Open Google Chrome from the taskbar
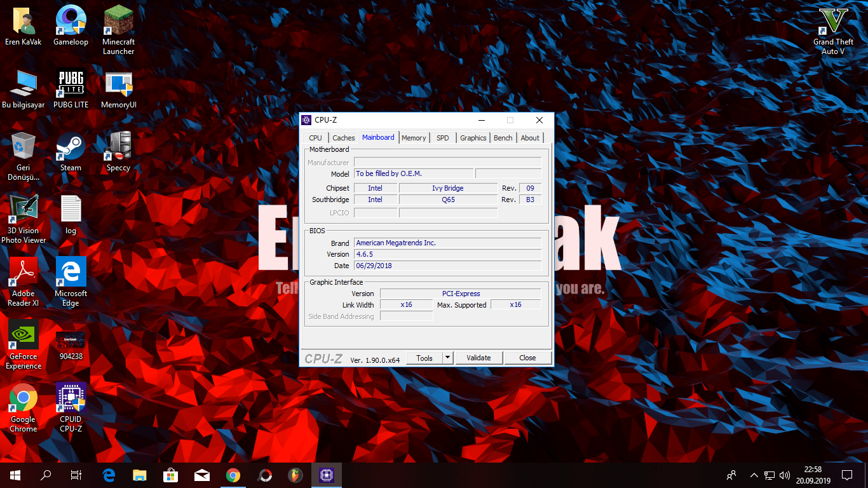 pyautogui.click(x=233, y=475)
